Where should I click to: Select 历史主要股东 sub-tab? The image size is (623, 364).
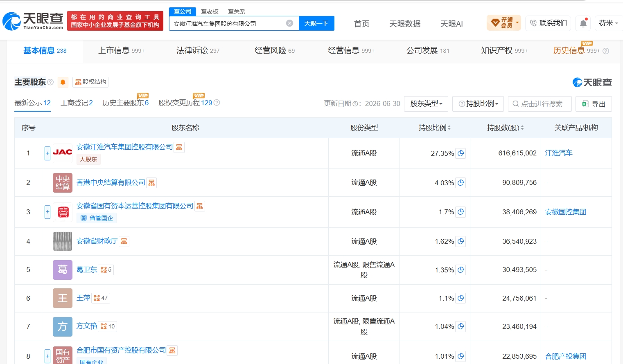(x=125, y=103)
